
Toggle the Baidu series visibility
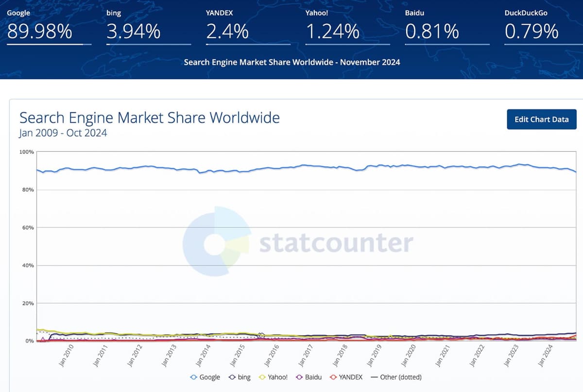tap(309, 377)
